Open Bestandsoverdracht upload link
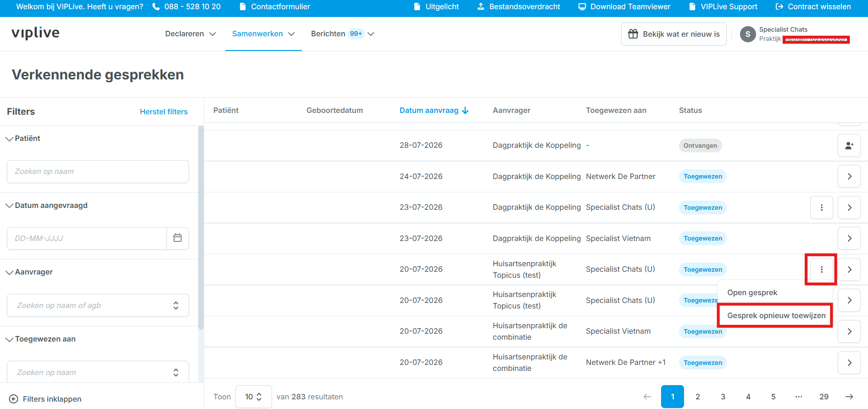Viewport: 868px width, 409px height. click(x=519, y=6)
